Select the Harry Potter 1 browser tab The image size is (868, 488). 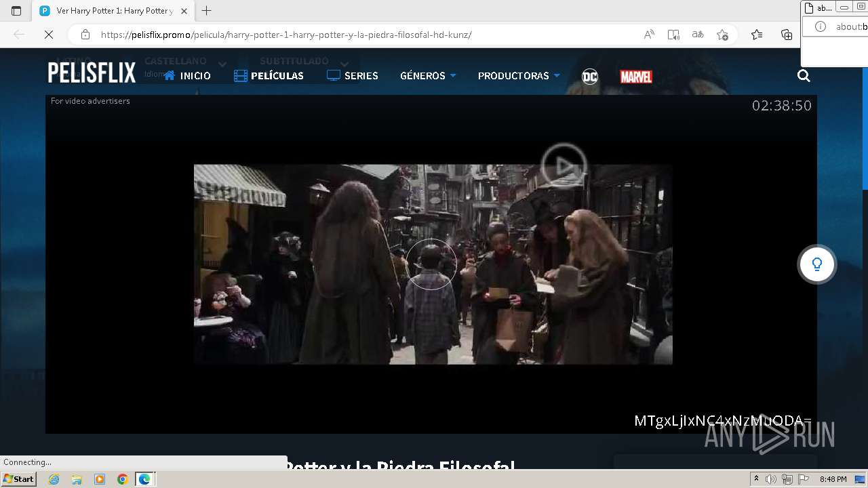[113, 11]
